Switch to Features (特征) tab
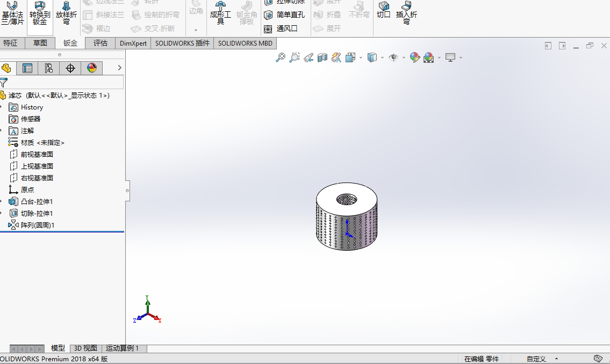The height and width of the screenshot is (364, 610). coord(11,43)
